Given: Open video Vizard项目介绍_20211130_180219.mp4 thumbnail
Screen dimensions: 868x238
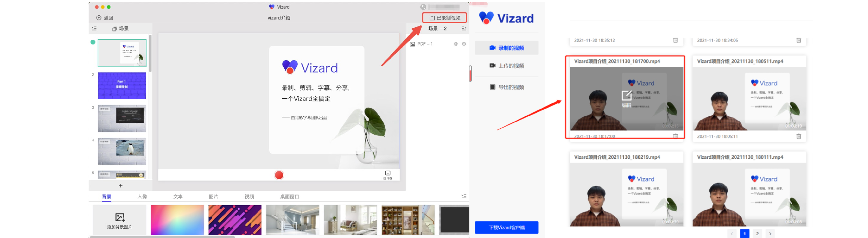Looking at the screenshot, I should pos(626,195).
